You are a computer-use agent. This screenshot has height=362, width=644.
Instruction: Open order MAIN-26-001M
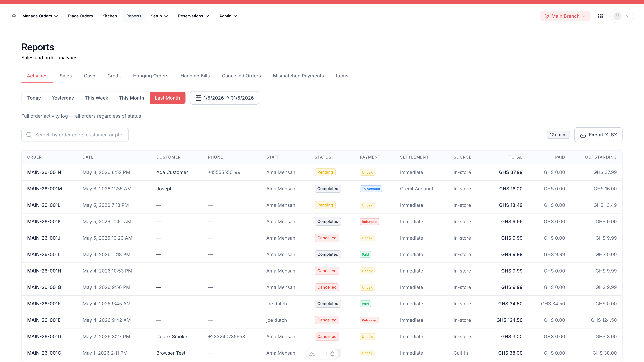point(44,189)
